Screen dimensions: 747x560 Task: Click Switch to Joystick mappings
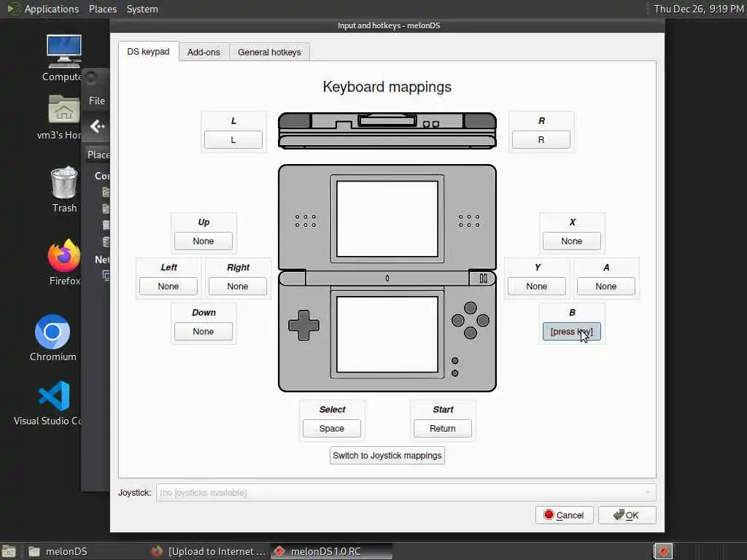coord(387,455)
